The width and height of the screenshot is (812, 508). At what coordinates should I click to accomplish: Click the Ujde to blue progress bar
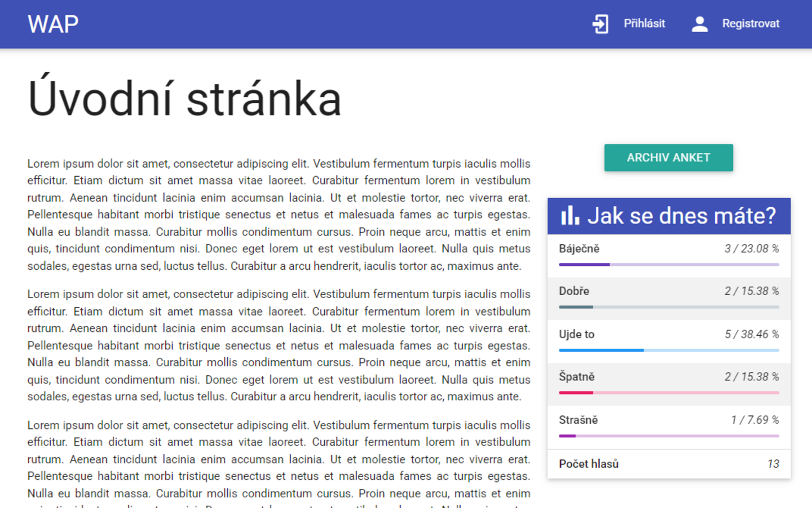tap(669, 350)
